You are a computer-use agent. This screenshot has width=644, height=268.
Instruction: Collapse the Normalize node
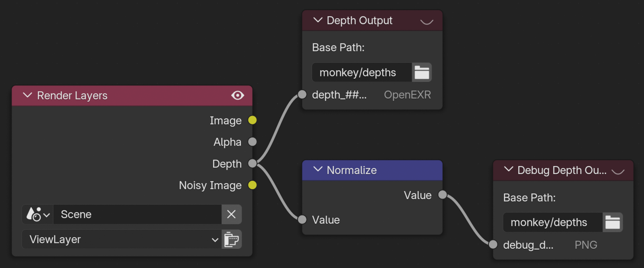[317, 170]
